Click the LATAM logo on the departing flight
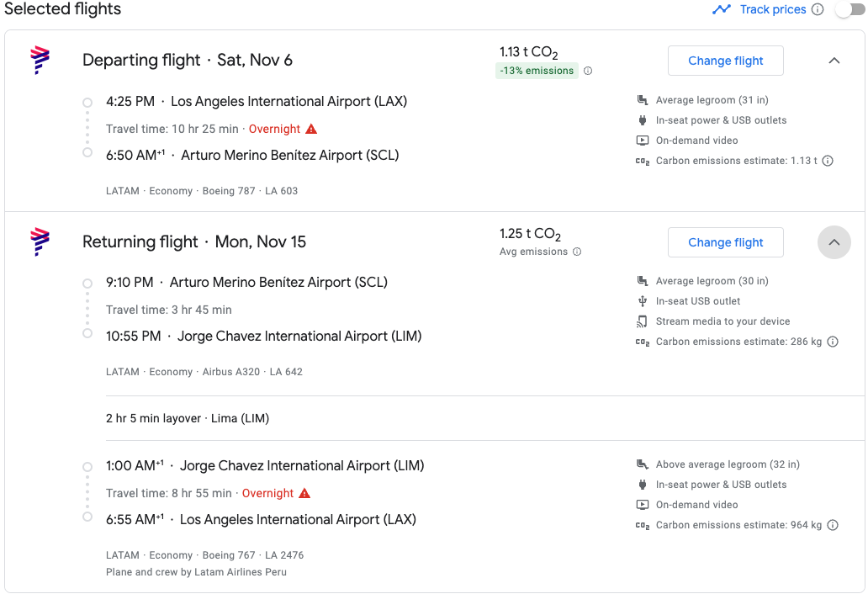The image size is (868, 594). [x=40, y=61]
